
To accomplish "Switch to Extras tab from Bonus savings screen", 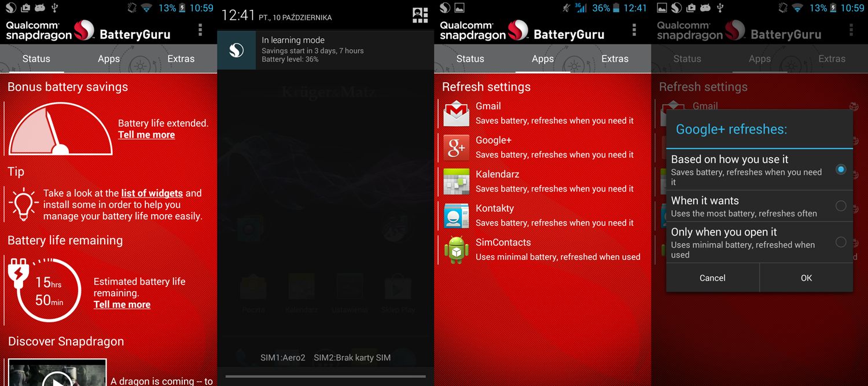I will pyautogui.click(x=181, y=58).
